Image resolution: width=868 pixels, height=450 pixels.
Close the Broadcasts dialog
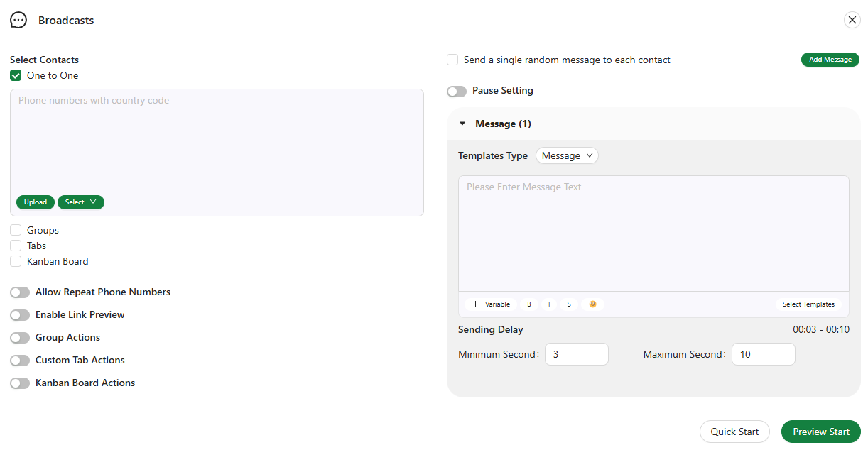pos(852,21)
